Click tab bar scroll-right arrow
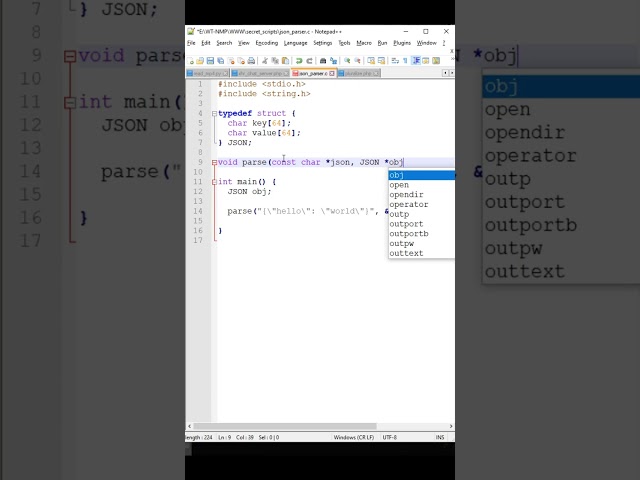Viewport: 640px width, 480px height. [451, 73]
